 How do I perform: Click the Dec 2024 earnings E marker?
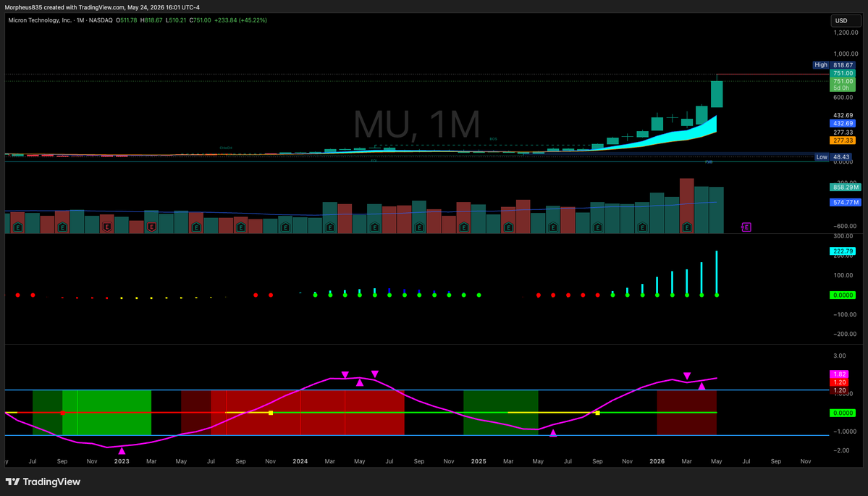[464, 227]
